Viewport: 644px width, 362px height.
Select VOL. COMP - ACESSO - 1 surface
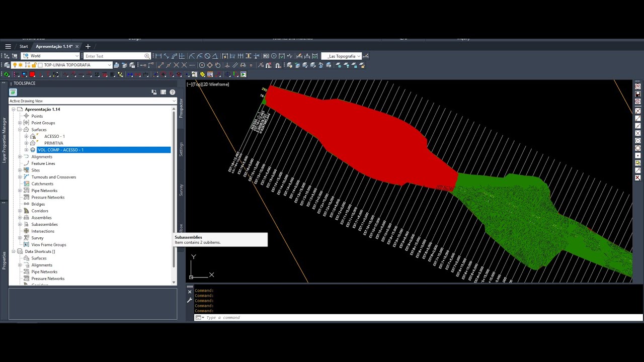(104, 150)
